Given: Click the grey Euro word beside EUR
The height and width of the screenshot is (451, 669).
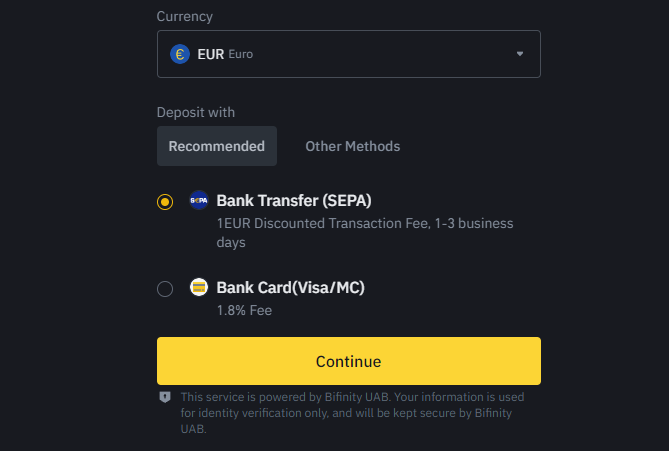Looking at the screenshot, I should (x=241, y=54).
